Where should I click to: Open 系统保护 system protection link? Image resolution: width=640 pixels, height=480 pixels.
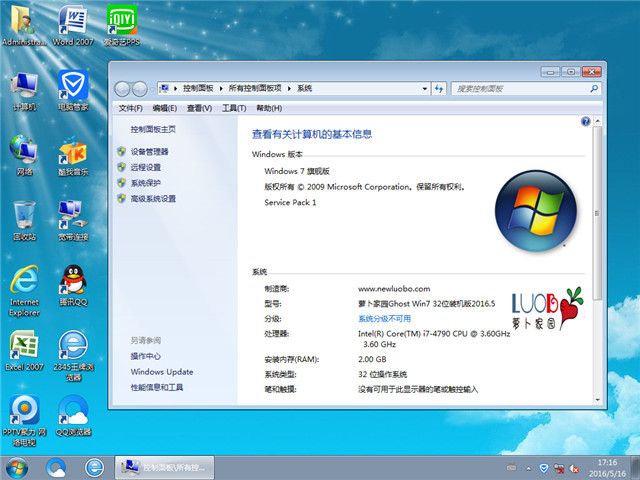click(x=146, y=183)
